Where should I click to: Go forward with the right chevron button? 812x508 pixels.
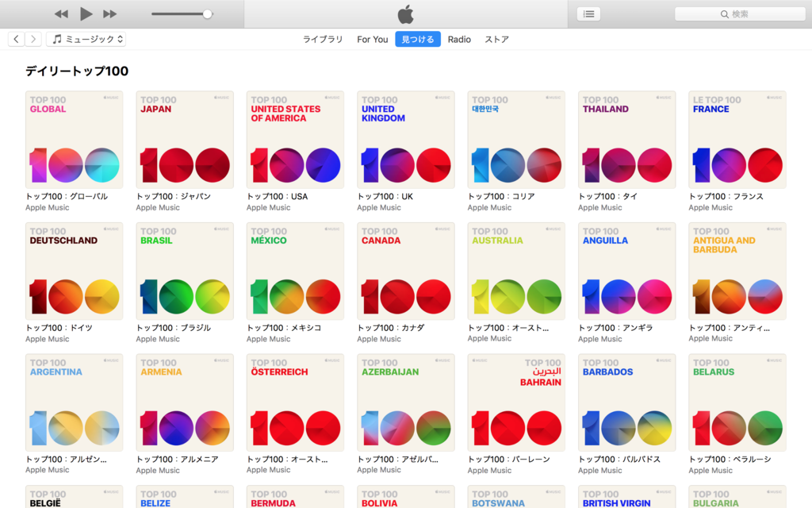click(x=33, y=39)
